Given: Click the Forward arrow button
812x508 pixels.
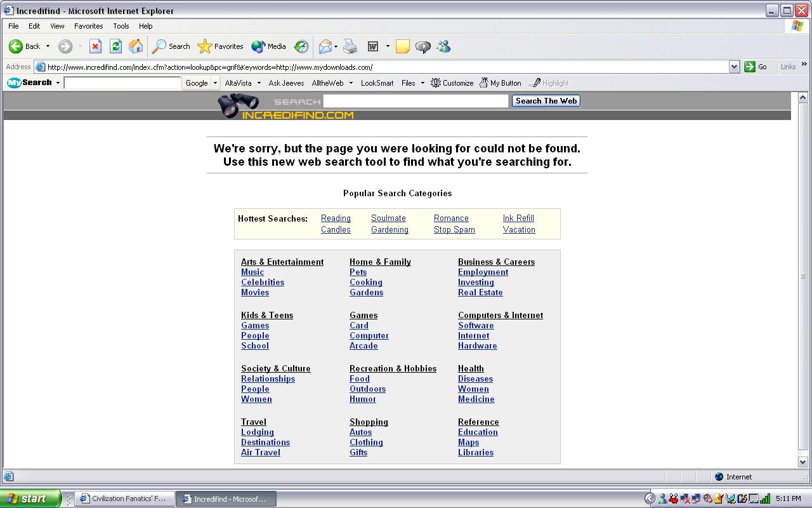Looking at the screenshot, I should pos(65,46).
